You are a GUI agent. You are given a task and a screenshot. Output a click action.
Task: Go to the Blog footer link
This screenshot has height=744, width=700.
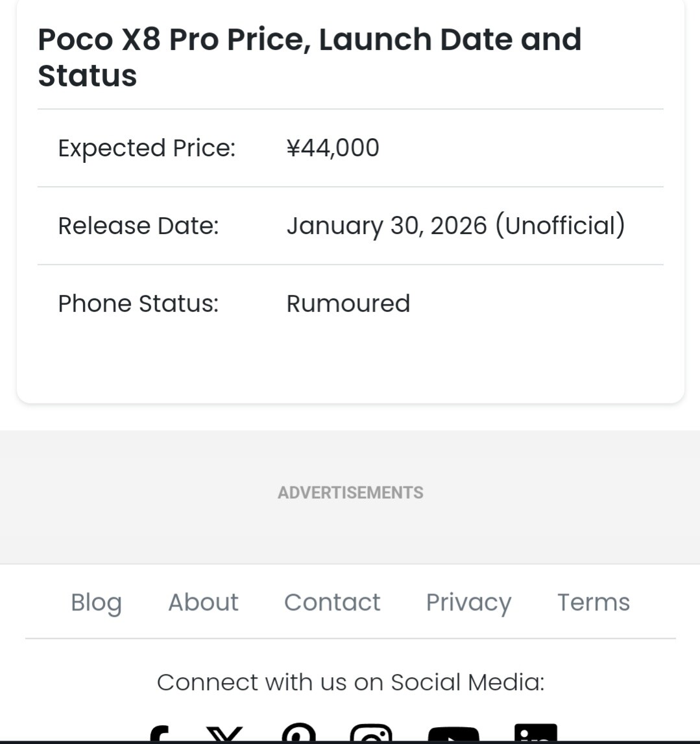(96, 603)
